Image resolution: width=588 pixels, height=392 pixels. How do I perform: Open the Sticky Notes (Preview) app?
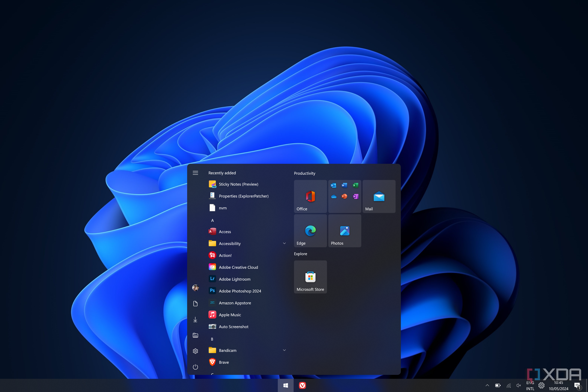click(x=247, y=184)
